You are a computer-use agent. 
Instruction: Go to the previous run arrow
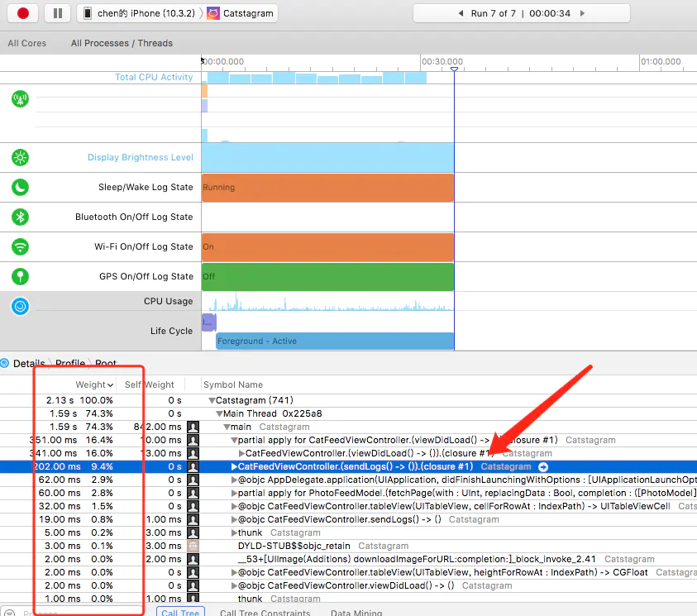tap(461, 13)
